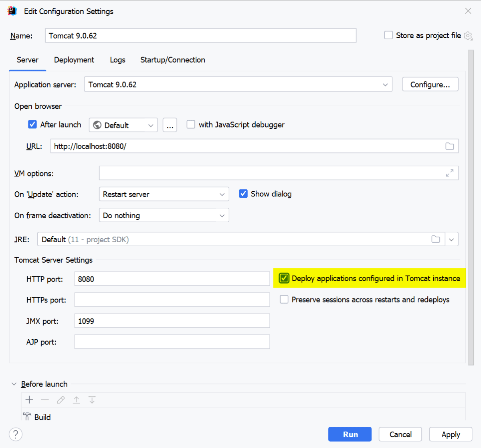Click the JMX port field
Viewport: 481px width, 448px height.
(x=172, y=321)
